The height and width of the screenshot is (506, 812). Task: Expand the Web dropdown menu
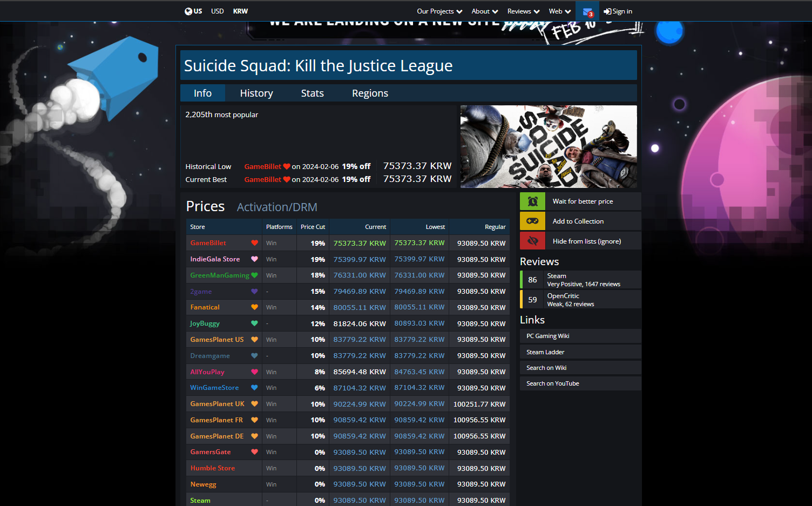pyautogui.click(x=560, y=11)
